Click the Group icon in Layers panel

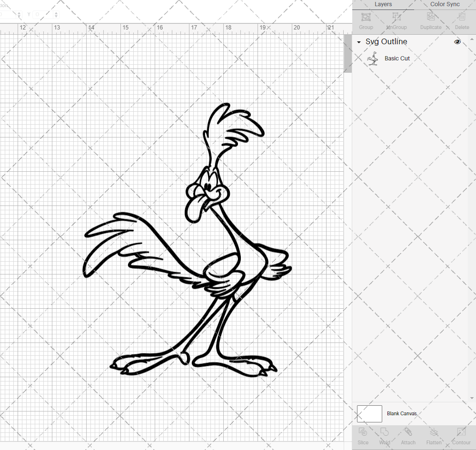pos(366,17)
